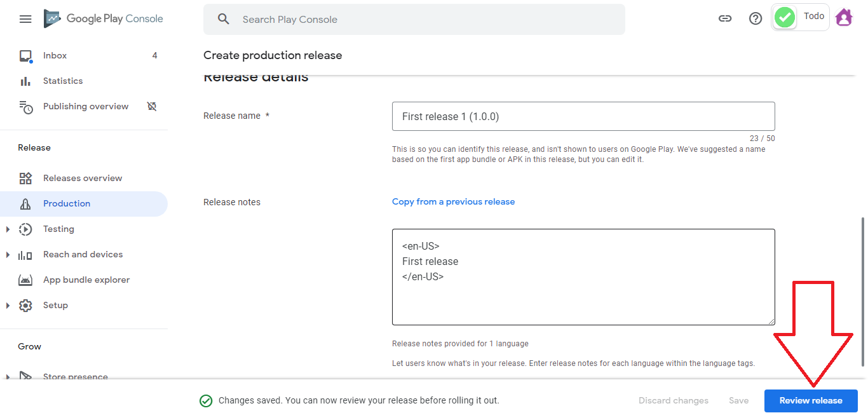This screenshot has height=420, width=868.
Task: Click the page vertical scrollbar
Action: point(862,292)
